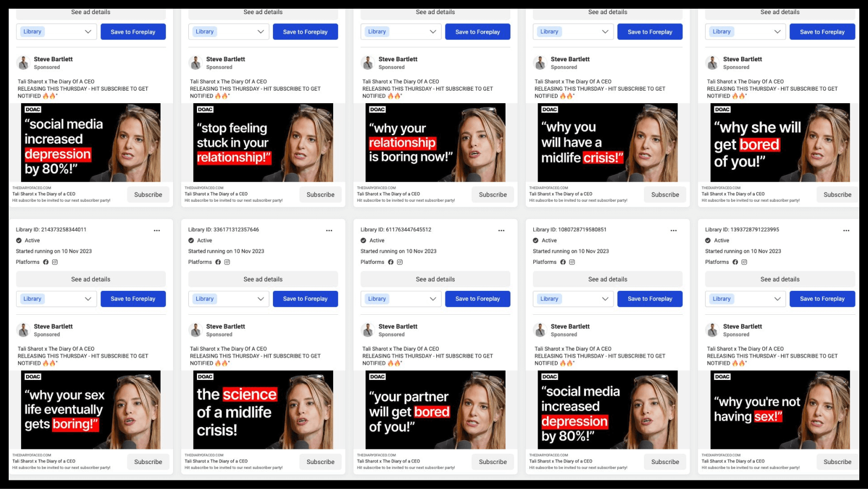The image size is (868, 489).
Task: Open 'why you will have a midlife crisis' ad thumbnail
Action: (x=608, y=143)
